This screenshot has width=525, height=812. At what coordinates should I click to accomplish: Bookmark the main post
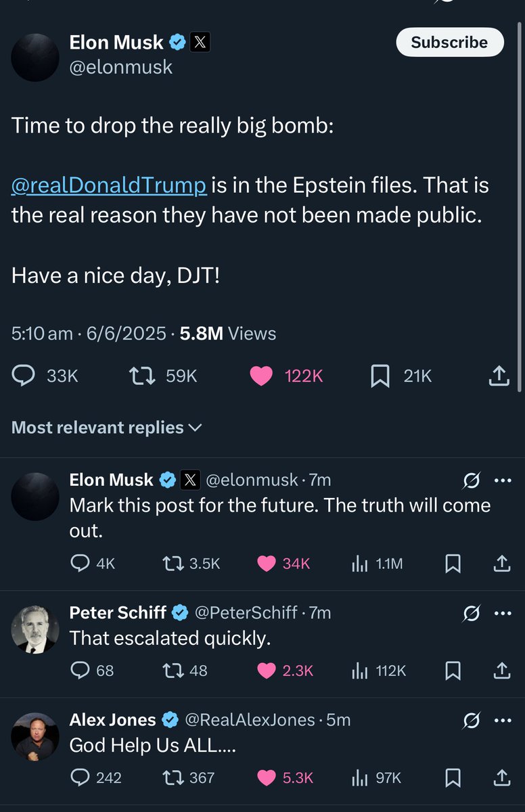380,376
